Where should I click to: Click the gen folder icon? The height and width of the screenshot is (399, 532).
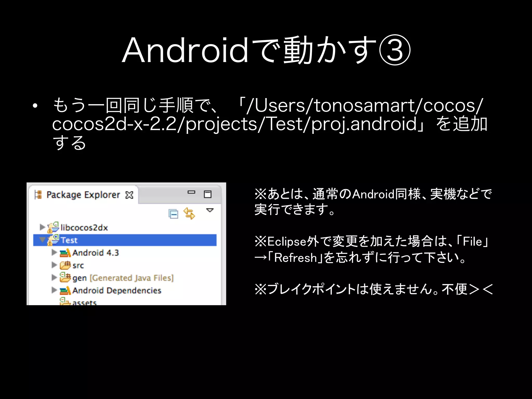[65, 277]
